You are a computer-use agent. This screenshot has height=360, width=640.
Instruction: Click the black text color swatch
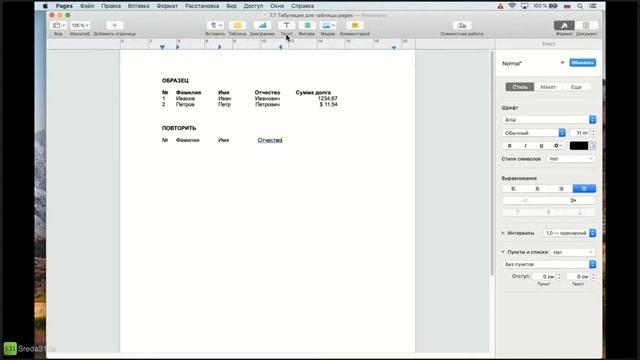(x=579, y=146)
